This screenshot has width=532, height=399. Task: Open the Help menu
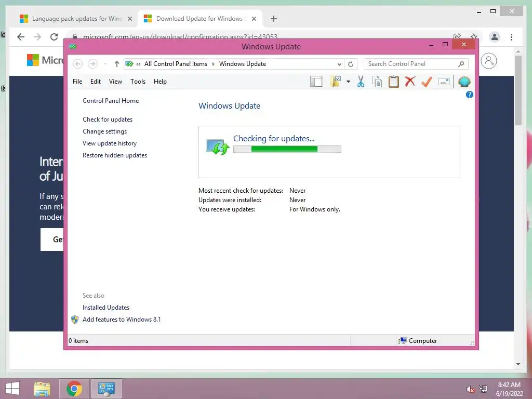point(160,82)
